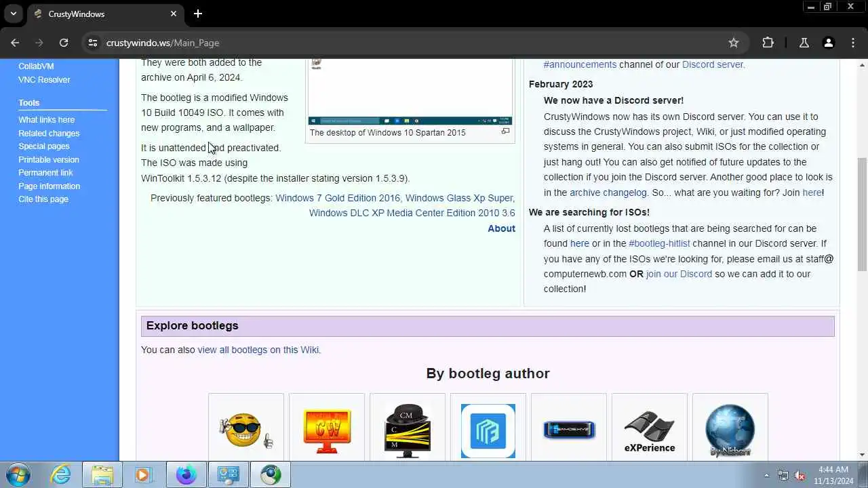Open the tab search dropdown arrow

coord(13,14)
